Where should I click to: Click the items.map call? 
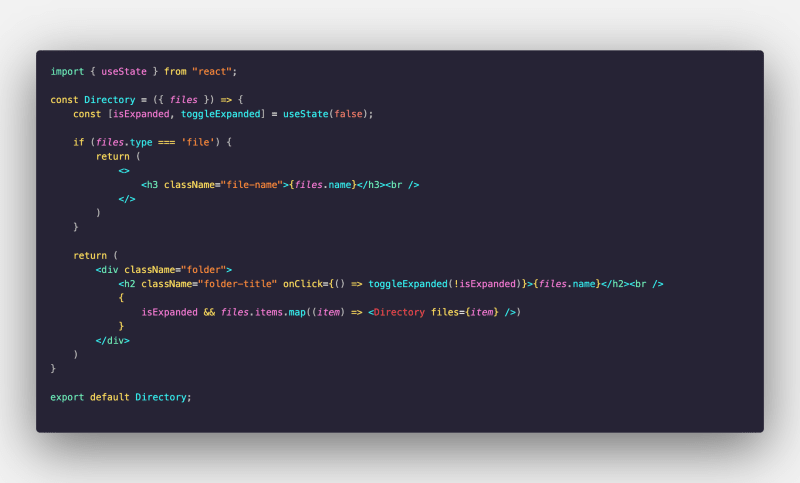click(x=280, y=312)
